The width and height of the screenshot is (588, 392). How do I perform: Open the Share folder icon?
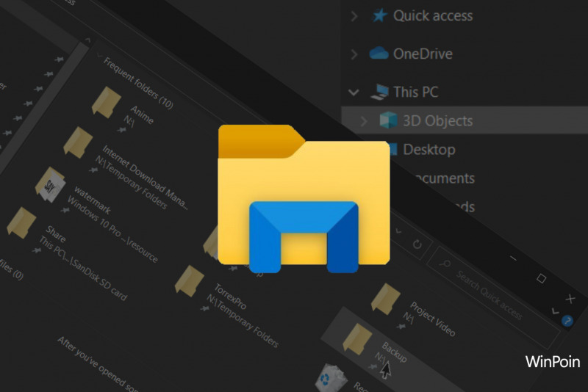tap(22, 222)
